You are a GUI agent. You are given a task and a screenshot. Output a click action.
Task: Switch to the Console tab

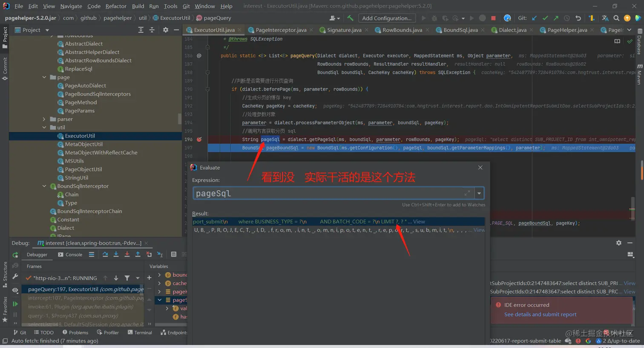pos(70,254)
